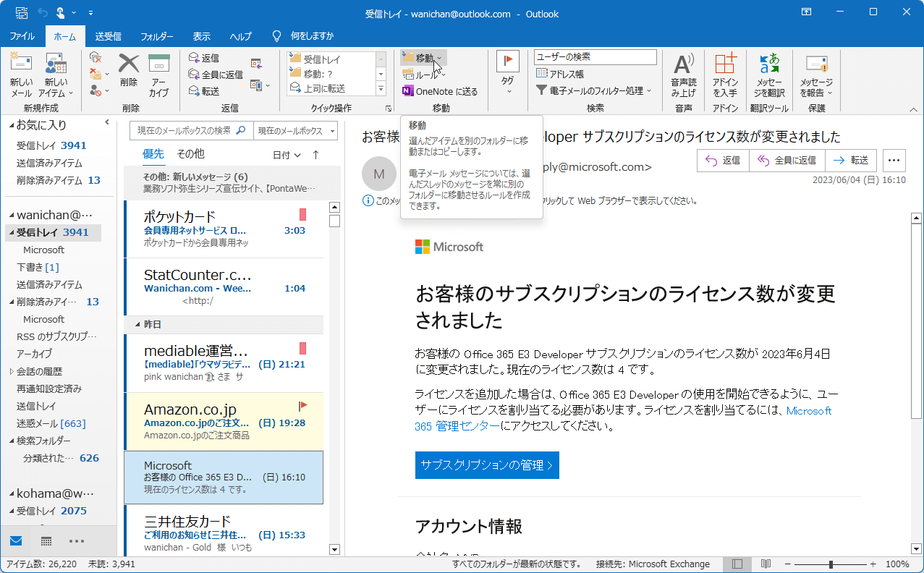This screenshot has width=924, height=573.
Task: Switch to the 表示 tab
Action: coord(202,36)
